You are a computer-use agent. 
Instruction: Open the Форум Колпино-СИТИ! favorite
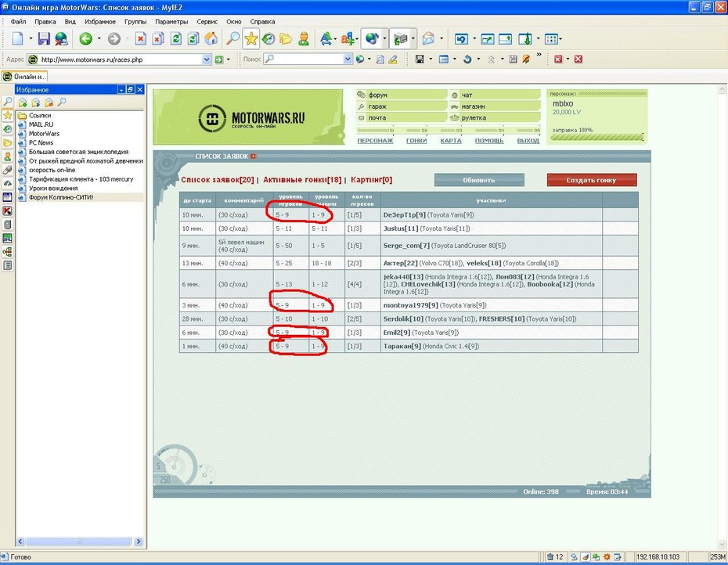61,197
